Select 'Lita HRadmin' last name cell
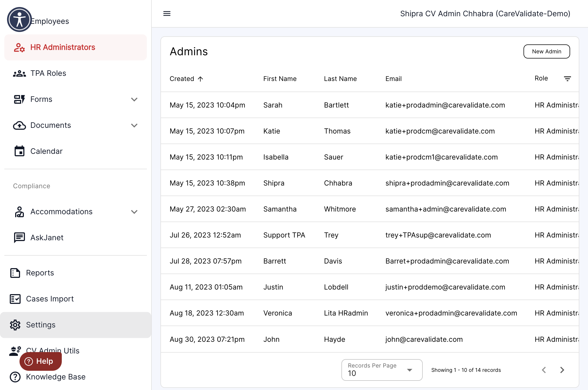This screenshot has height=390, width=588. (346, 313)
